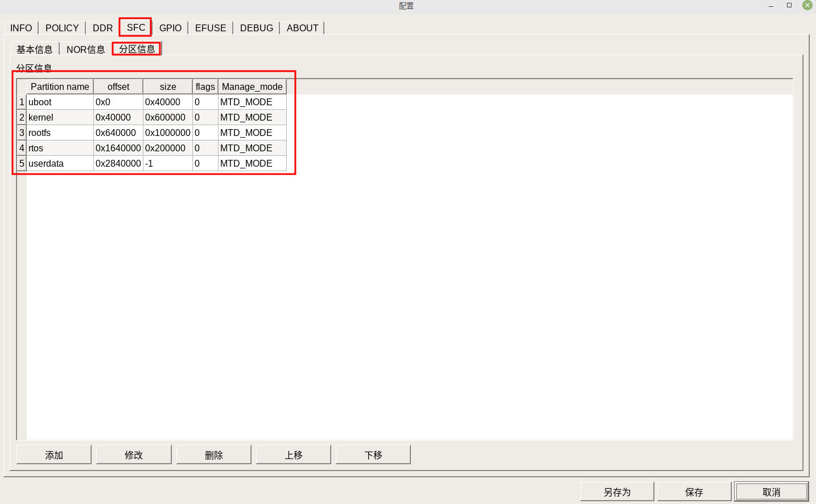This screenshot has height=504, width=816.
Task: Move partition down with 下移
Action: [x=373, y=455]
